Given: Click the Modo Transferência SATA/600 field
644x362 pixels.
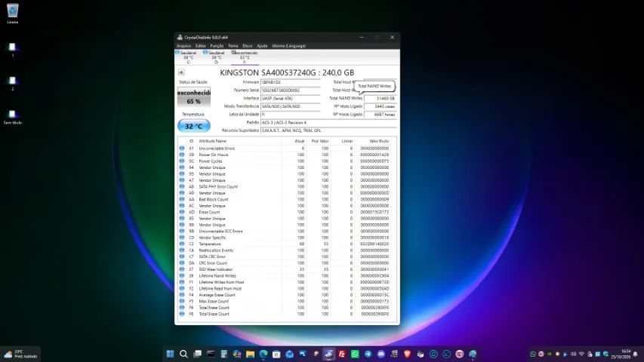Looking at the screenshot, I should [x=291, y=106].
